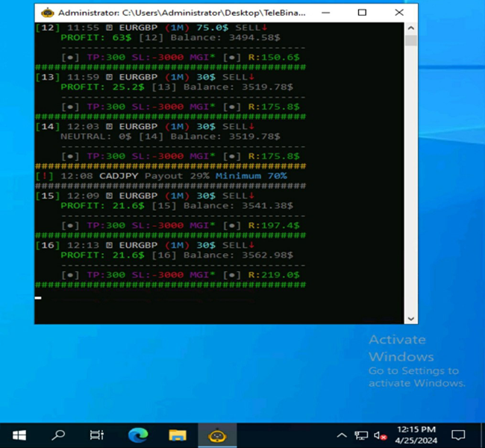The image size is (485, 448).
Task: Open the notification center icon
Action: [x=458, y=435]
